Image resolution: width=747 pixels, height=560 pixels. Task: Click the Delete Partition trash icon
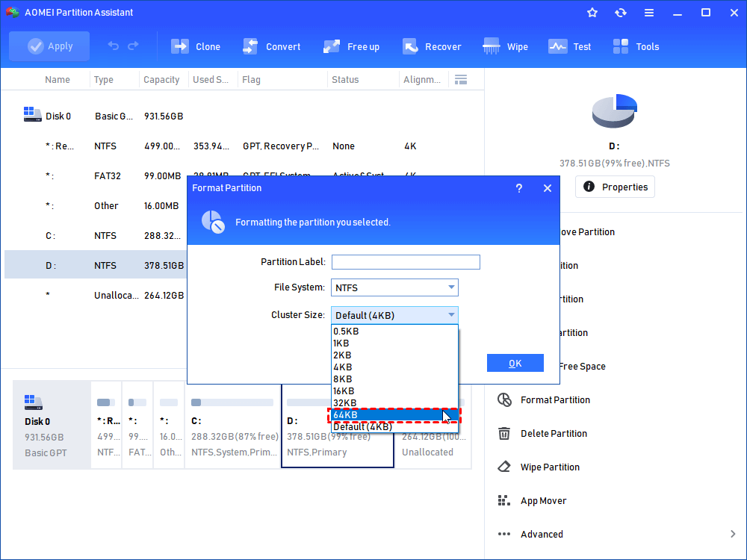point(504,433)
